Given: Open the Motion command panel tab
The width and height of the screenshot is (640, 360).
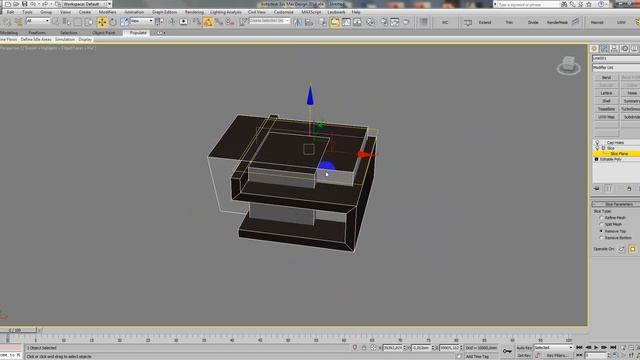Looking at the screenshot, I should (x=624, y=49).
